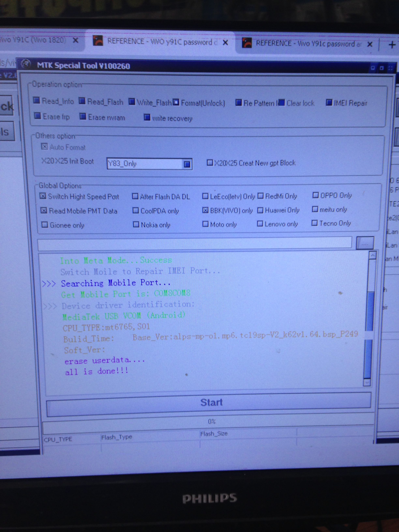Select the Read_Flash operation option
This screenshot has width=399, height=532.
point(82,101)
